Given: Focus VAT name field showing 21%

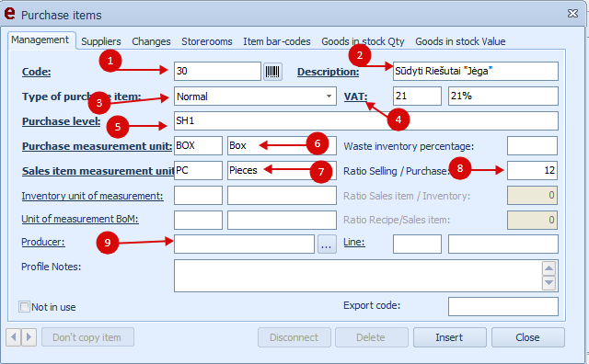Looking at the screenshot, I should [503, 97].
